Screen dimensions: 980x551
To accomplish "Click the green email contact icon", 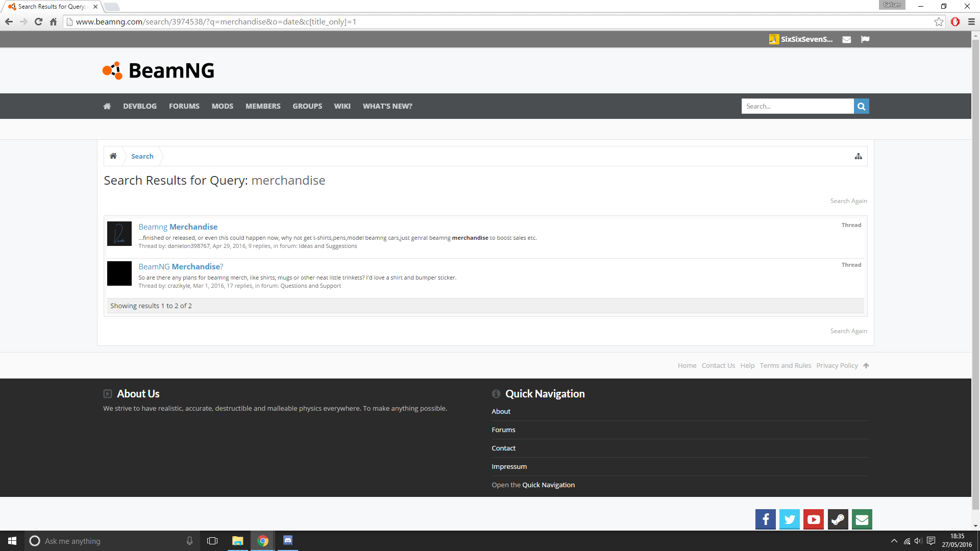I will point(862,519).
